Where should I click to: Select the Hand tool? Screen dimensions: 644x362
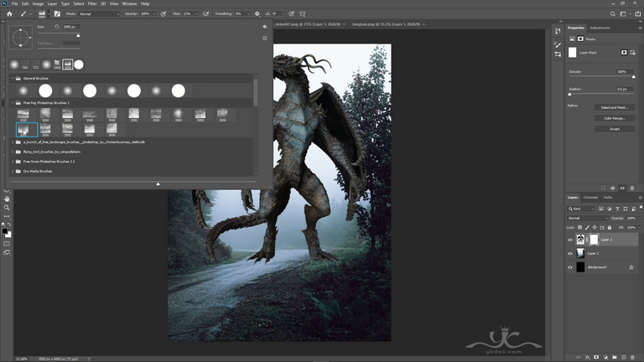click(x=7, y=199)
